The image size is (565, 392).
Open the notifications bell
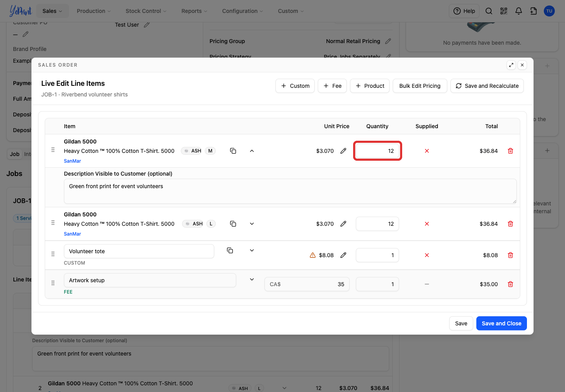(x=519, y=11)
